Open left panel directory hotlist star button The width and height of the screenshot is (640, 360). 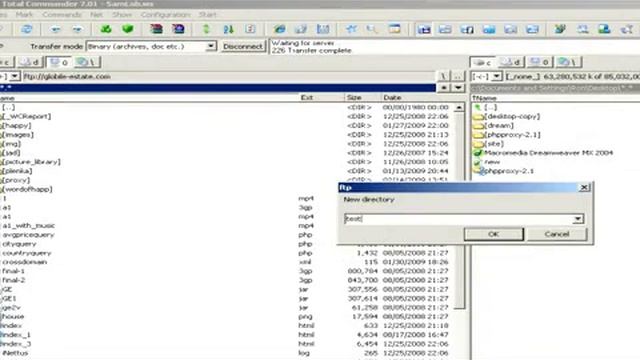tap(444, 88)
